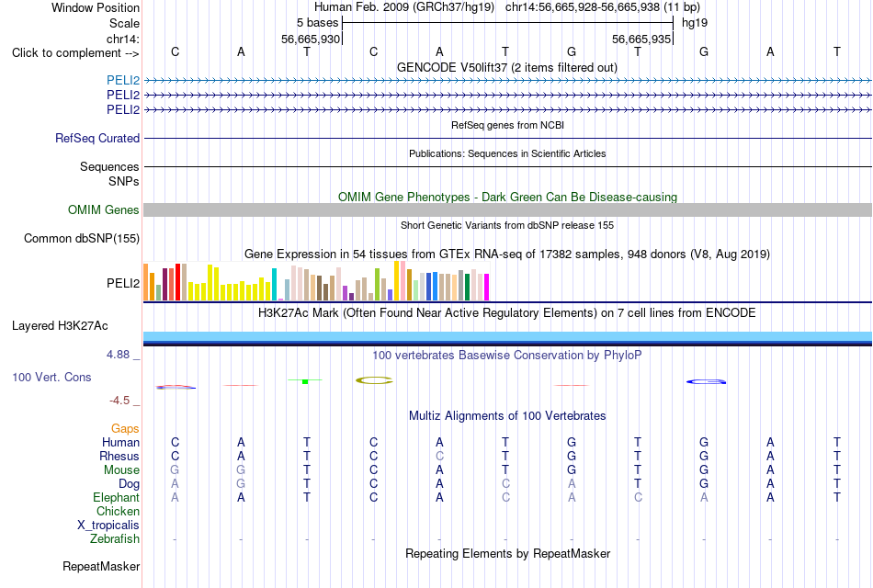Click the "Elephant" alignment row label
This screenshot has height=588, width=873.
click(116, 497)
